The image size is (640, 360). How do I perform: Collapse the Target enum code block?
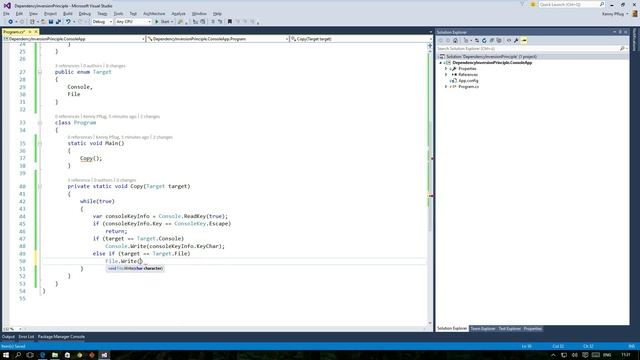40,72
